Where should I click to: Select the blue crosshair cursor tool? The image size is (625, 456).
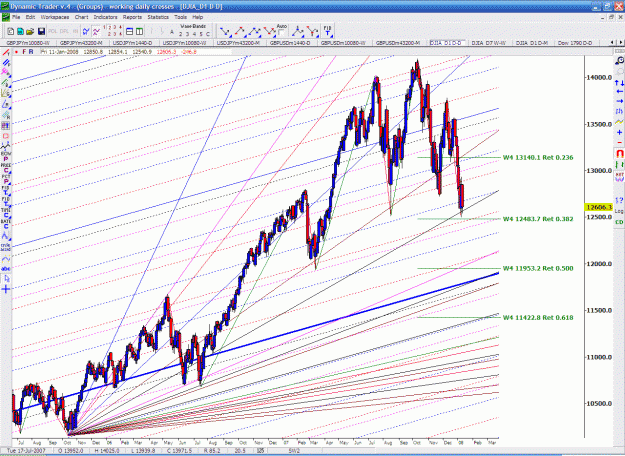pos(6,289)
